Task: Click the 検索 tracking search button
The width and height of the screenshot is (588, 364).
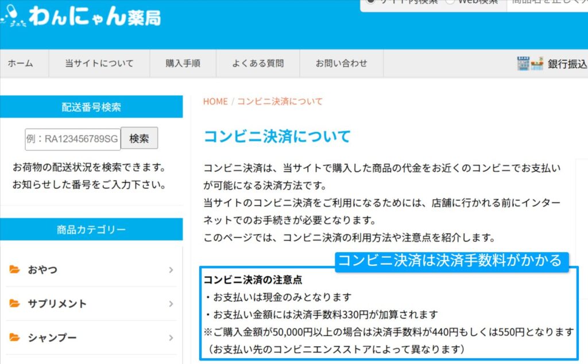Action: pos(139,138)
